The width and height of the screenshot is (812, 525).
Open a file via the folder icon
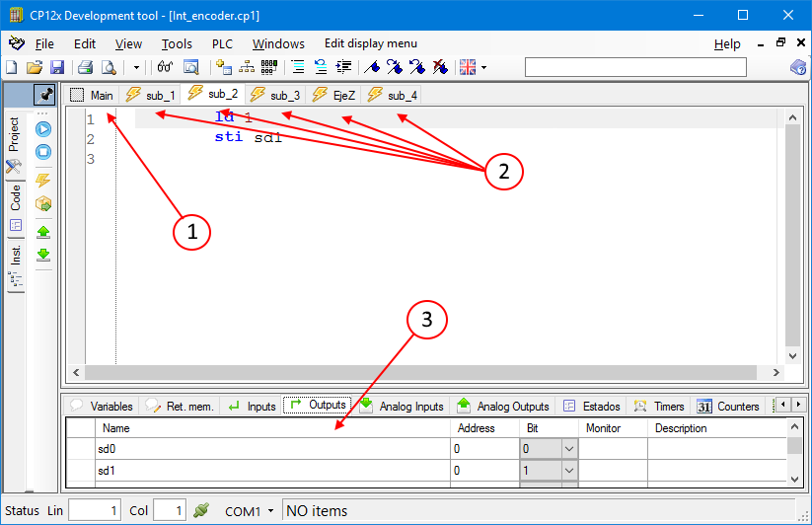35,67
